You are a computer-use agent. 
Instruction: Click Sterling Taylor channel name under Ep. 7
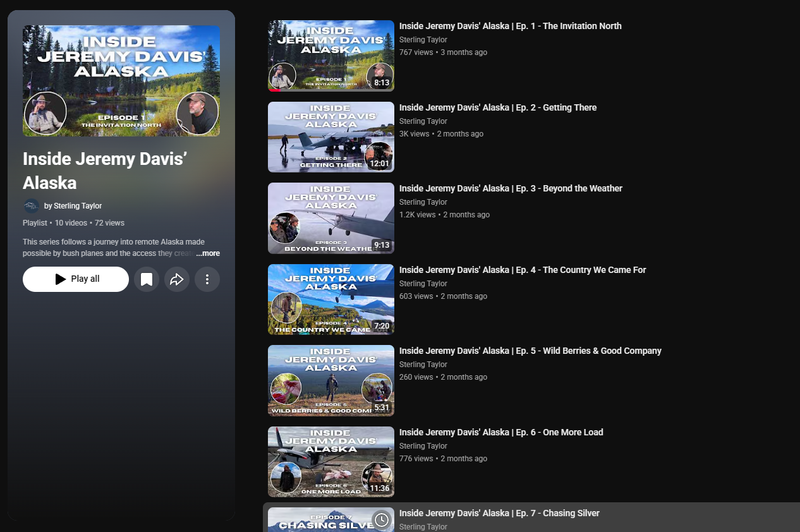[423, 527]
